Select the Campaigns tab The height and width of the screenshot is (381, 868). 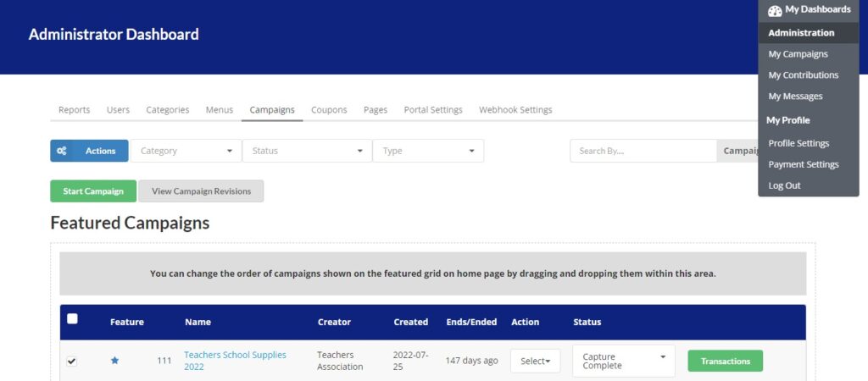[272, 109]
